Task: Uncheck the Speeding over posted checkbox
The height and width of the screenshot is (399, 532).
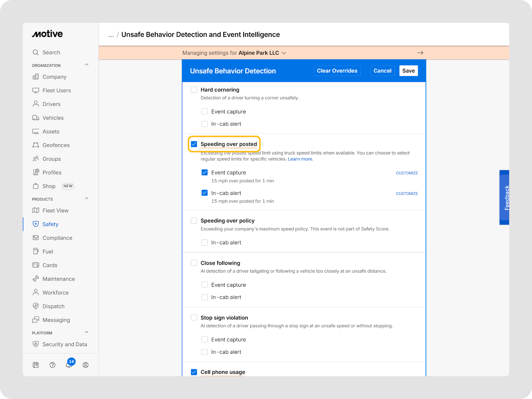Action: pos(194,144)
